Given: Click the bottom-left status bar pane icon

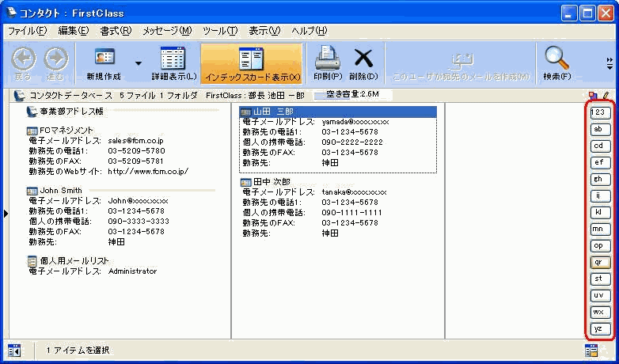Looking at the screenshot, I should coord(14,350).
